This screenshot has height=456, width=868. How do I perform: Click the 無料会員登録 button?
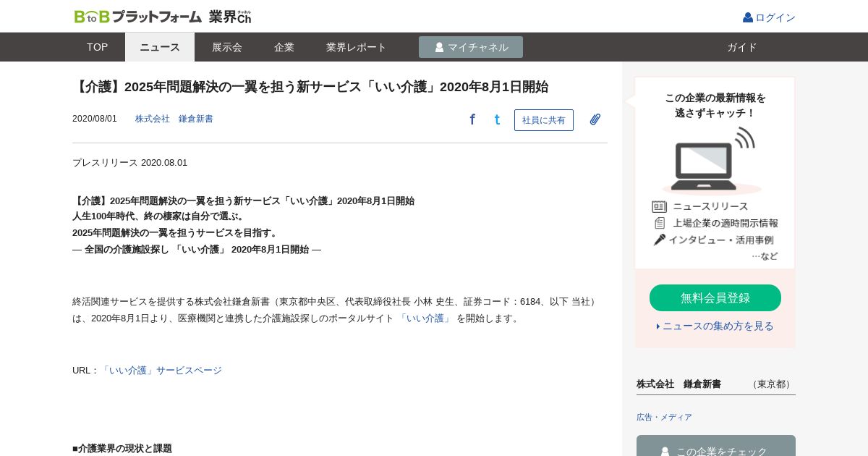tap(715, 297)
